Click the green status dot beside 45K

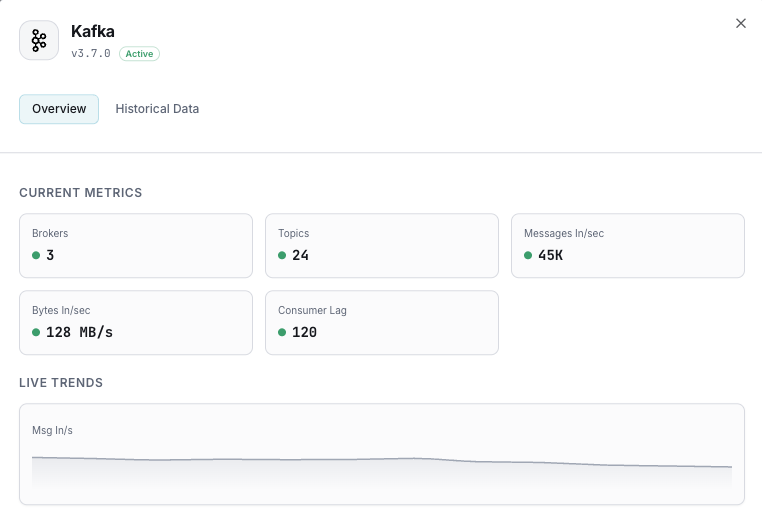tap(528, 255)
